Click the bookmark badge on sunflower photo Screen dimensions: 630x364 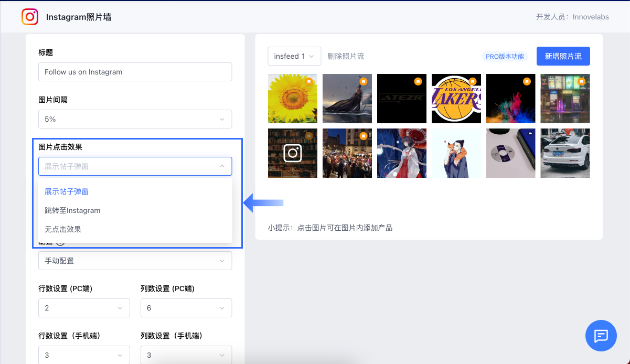point(309,82)
